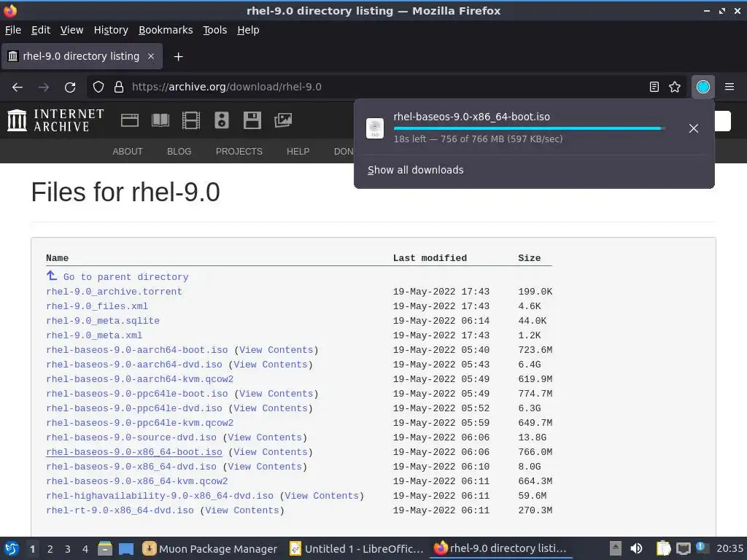Open the PROJECTS nav link
This screenshot has height=560, width=747.
coord(239,152)
